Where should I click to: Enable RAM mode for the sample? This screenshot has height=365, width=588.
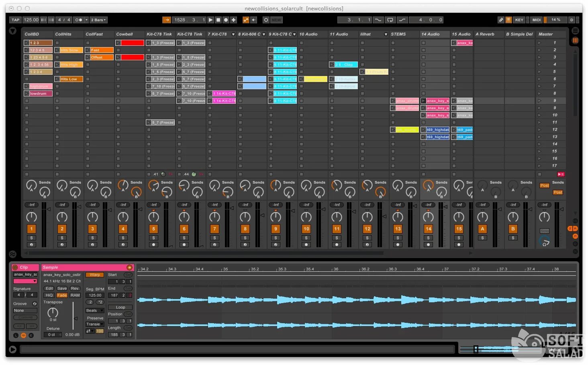point(75,295)
